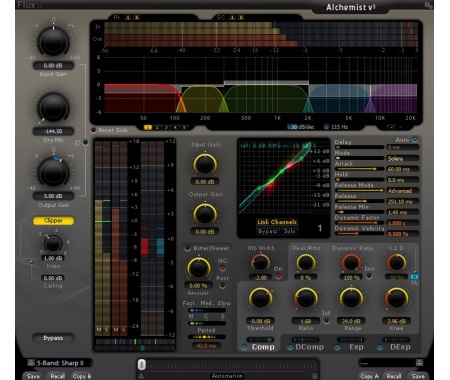Toggle the DComp section enable LED

click(290, 347)
